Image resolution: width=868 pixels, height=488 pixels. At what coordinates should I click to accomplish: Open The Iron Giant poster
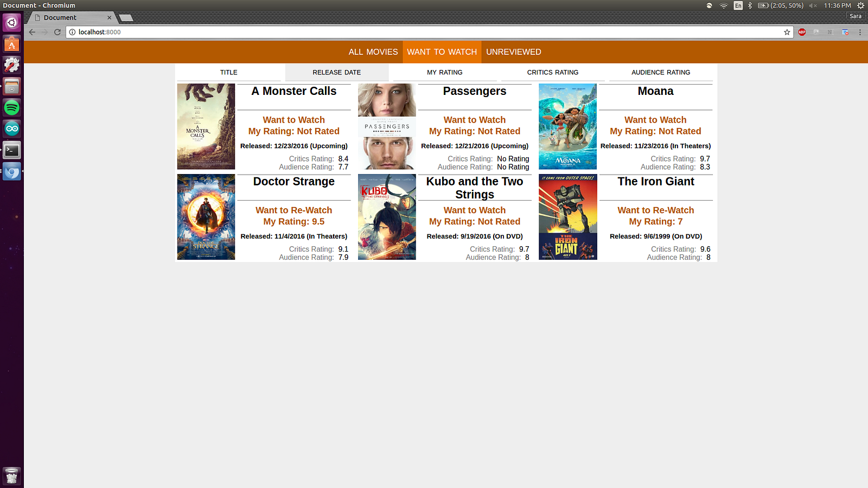tap(567, 217)
